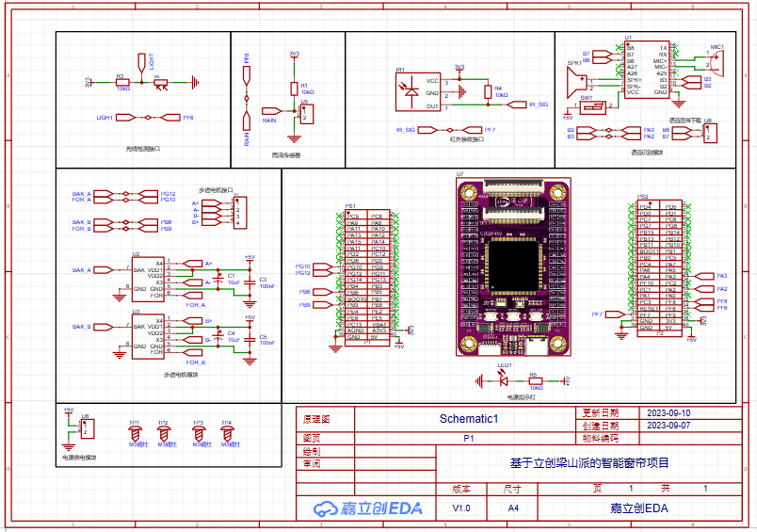This screenshot has width=757, height=532.
Task: Select the U6 voice firmware connector
Action: coord(710,134)
